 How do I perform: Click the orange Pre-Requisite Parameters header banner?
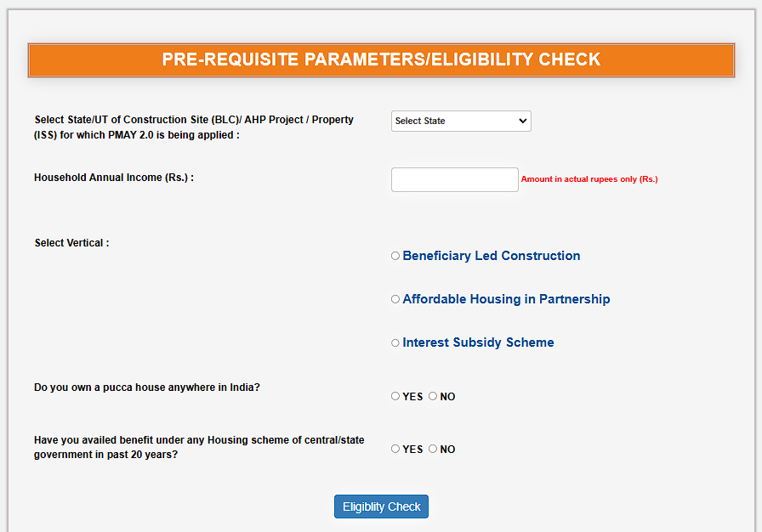pos(381,60)
